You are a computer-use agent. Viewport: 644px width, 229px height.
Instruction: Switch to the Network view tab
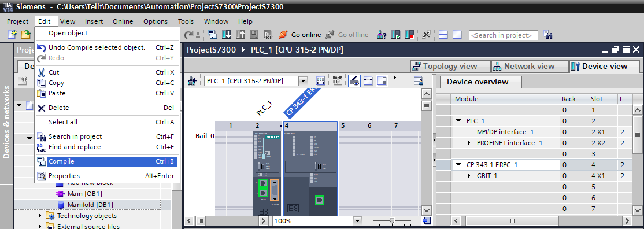pyautogui.click(x=529, y=66)
